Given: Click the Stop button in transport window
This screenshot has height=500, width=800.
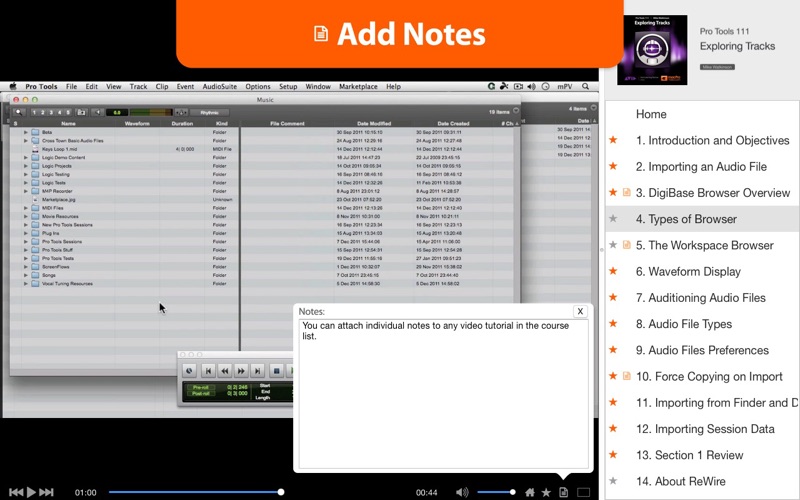Looking at the screenshot, I should coord(277,371).
